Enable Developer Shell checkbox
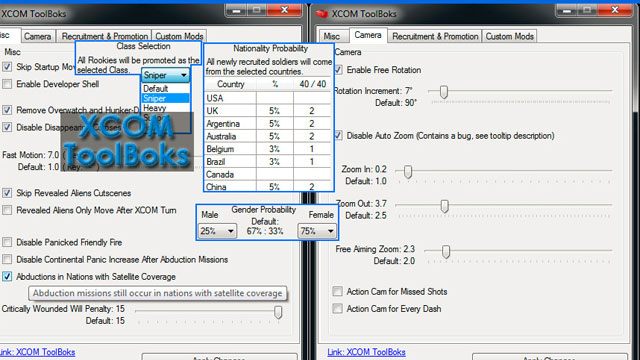The height and width of the screenshot is (360, 640). [7, 84]
